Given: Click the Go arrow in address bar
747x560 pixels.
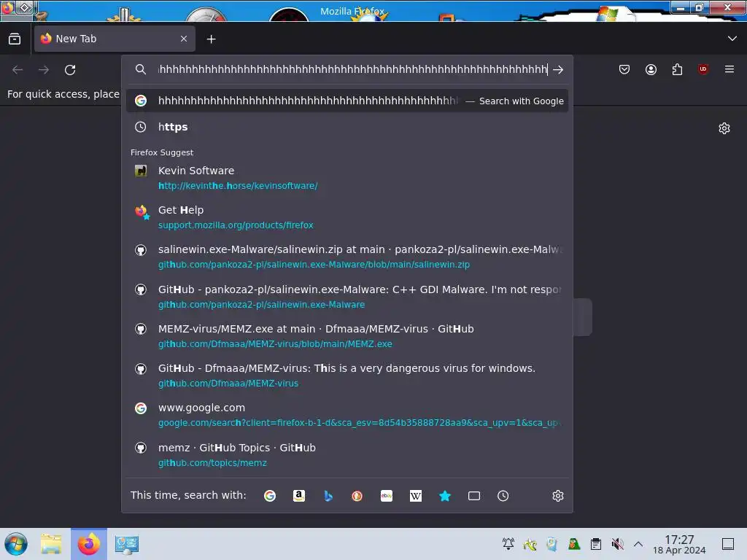Looking at the screenshot, I should tap(558, 69).
